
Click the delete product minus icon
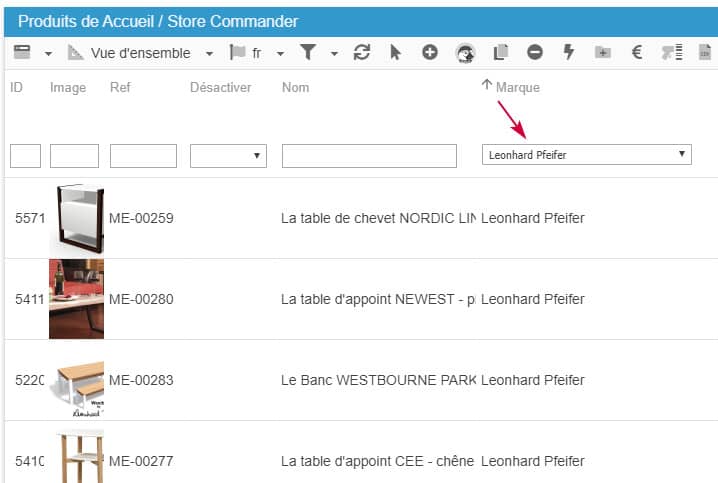pyautogui.click(x=535, y=53)
